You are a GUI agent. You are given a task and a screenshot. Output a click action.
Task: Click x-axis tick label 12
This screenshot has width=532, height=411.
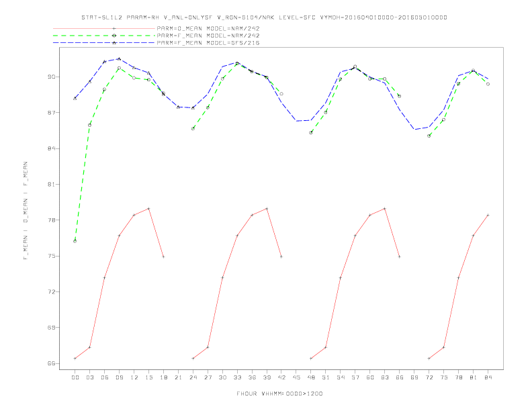tap(134, 377)
